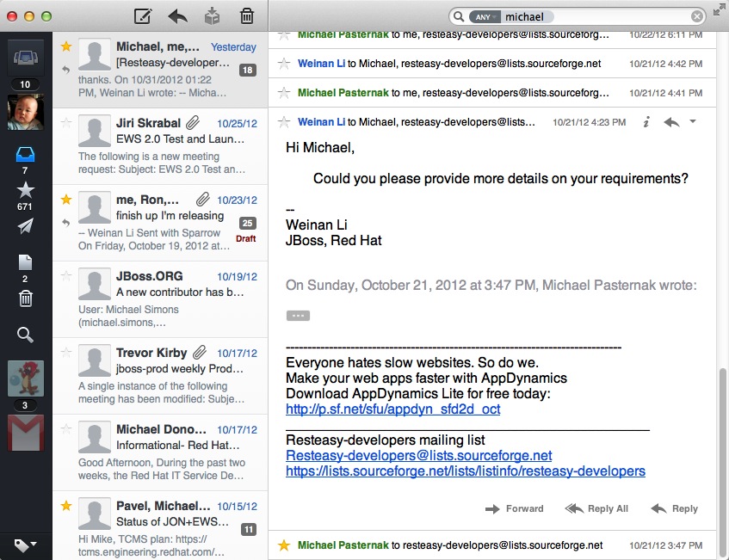Screen dimensions: 729x560
Task: Open Michael Dono Informational Red Hat message
Action: click(160, 452)
